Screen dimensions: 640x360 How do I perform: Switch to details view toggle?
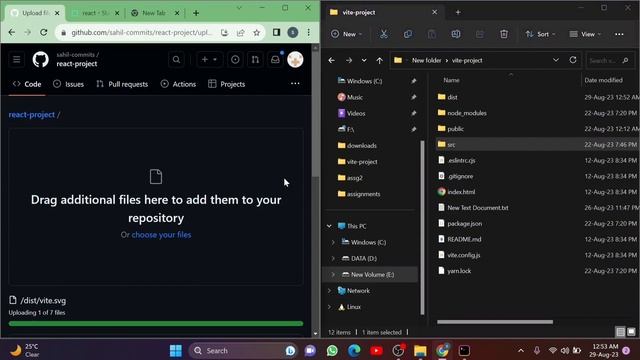click(620, 332)
